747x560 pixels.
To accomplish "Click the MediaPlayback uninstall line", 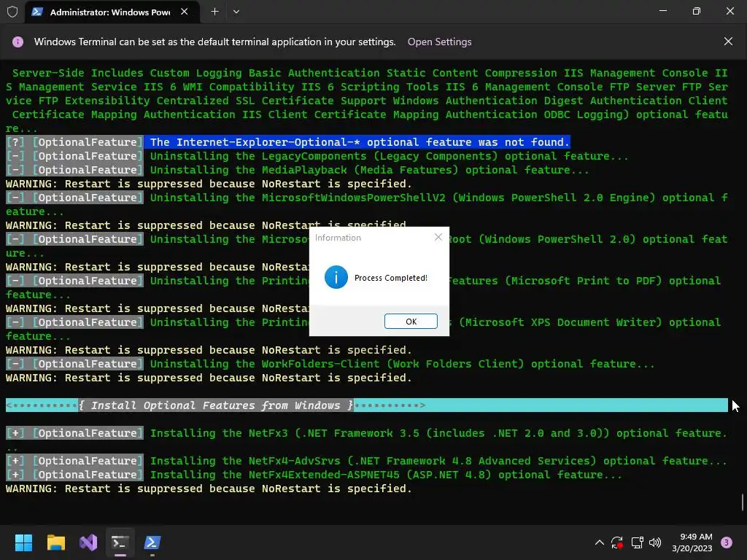I will pyautogui.click(x=298, y=169).
